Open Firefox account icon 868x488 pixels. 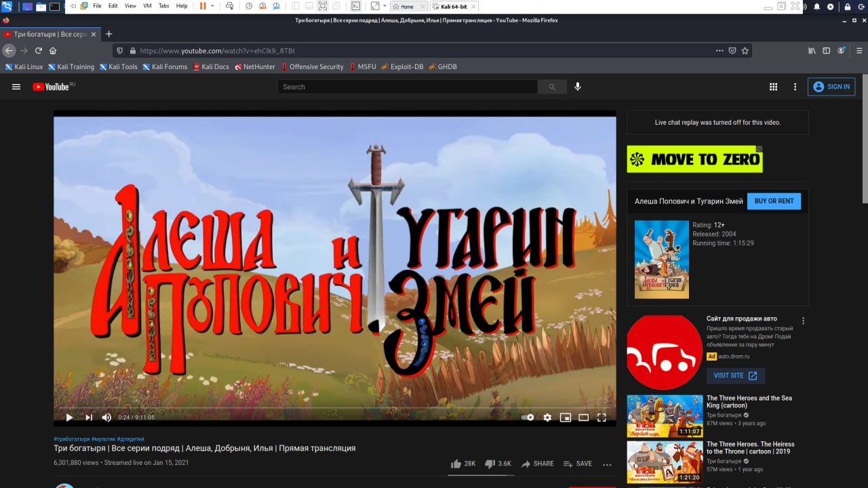tap(842, 51)
